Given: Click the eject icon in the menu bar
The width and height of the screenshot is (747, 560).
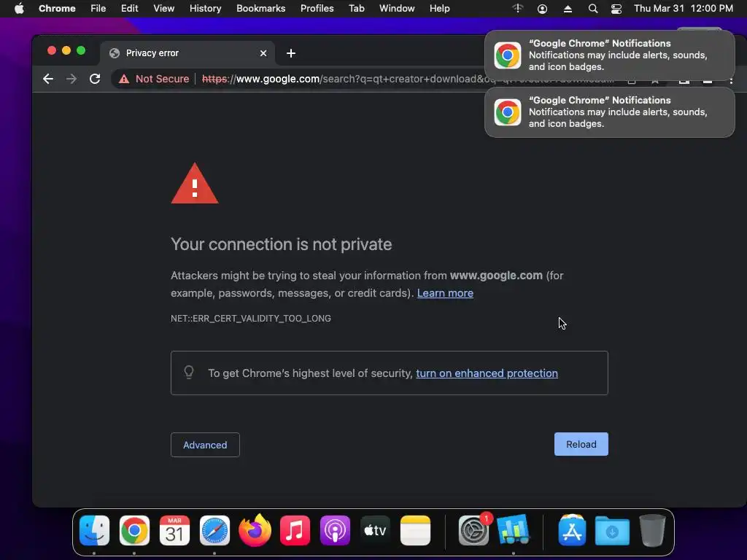Looking at the screenshot, I should 568,9.
